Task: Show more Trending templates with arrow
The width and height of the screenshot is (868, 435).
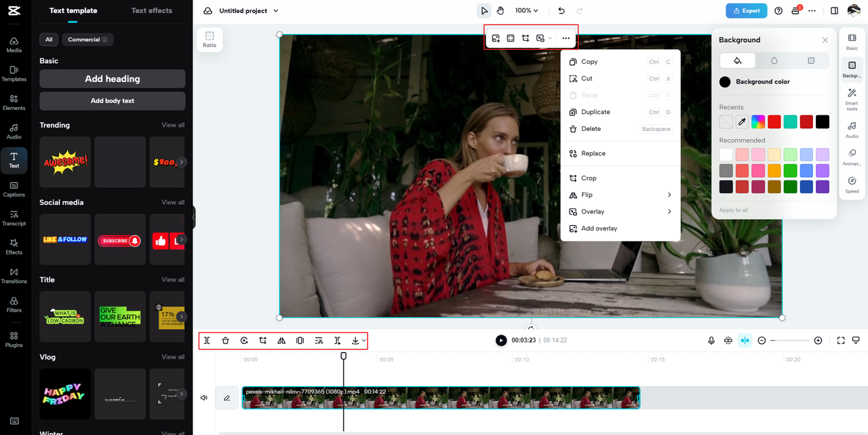Action: 181,162
